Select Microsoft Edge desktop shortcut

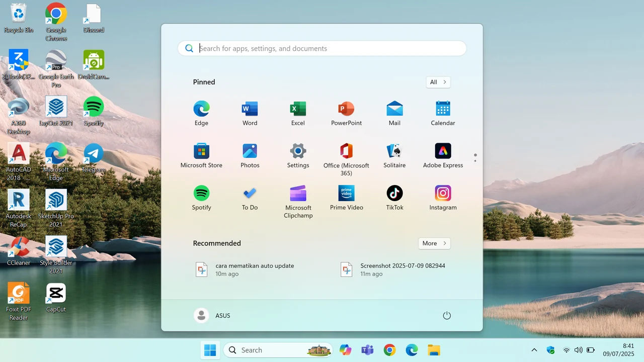56,161
